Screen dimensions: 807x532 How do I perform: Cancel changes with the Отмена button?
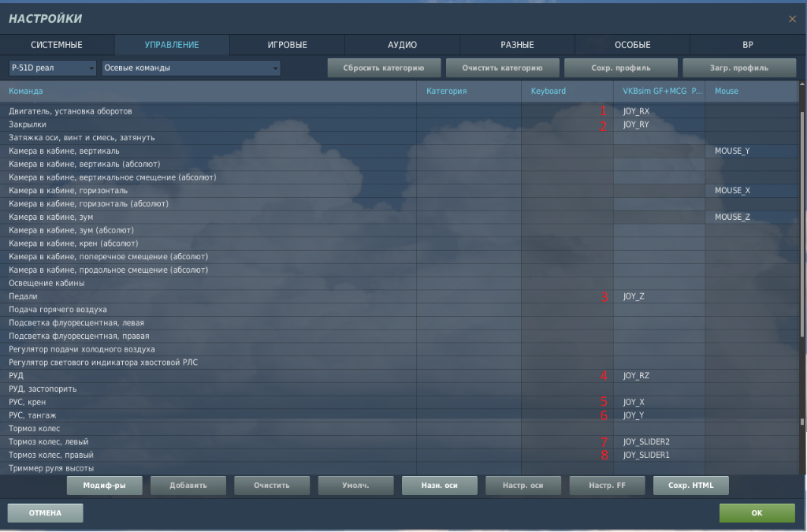coord(45,513)
